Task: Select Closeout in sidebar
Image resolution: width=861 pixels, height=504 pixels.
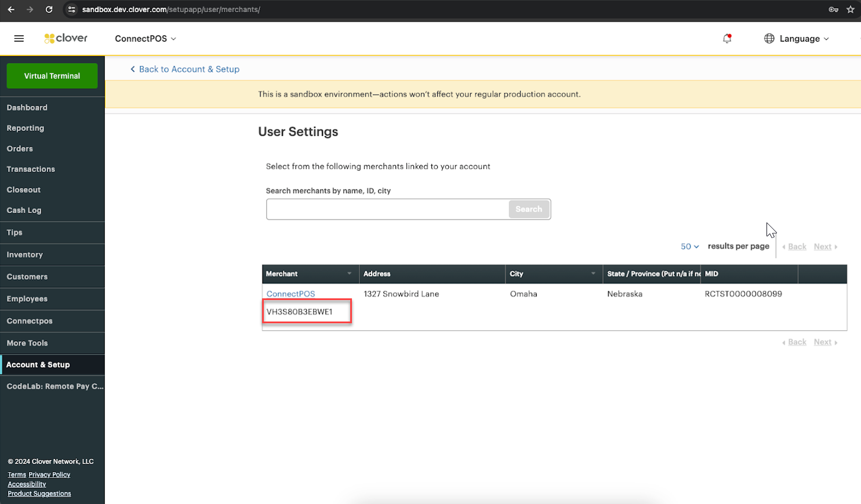Action: tap(52, 190)
